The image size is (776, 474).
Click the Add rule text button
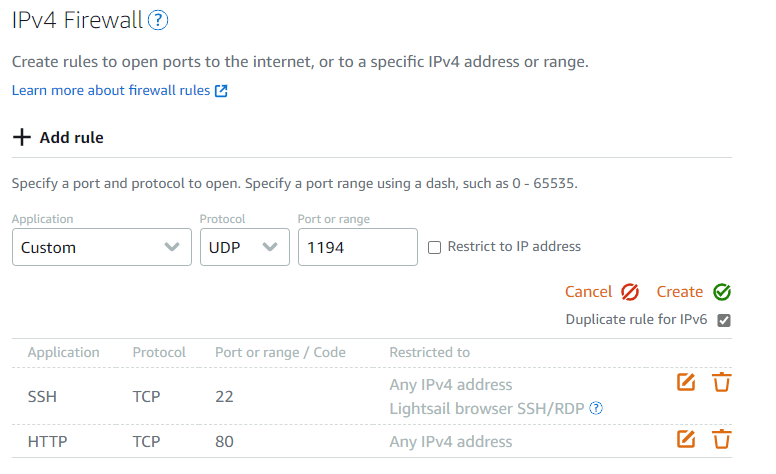[71, 138]
